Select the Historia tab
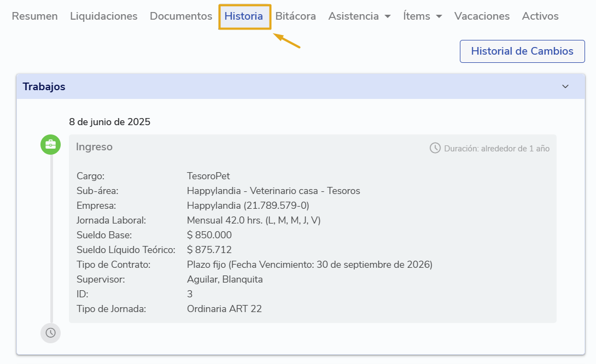This screenshot has height=364, width=596. pyautogui.click(x=244, y=16)
